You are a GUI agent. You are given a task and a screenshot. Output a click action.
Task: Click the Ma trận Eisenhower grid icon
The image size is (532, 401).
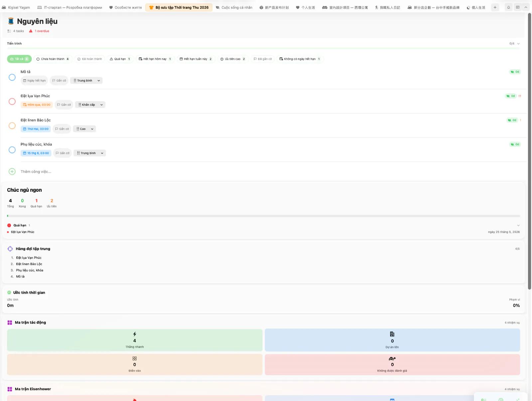10,389
